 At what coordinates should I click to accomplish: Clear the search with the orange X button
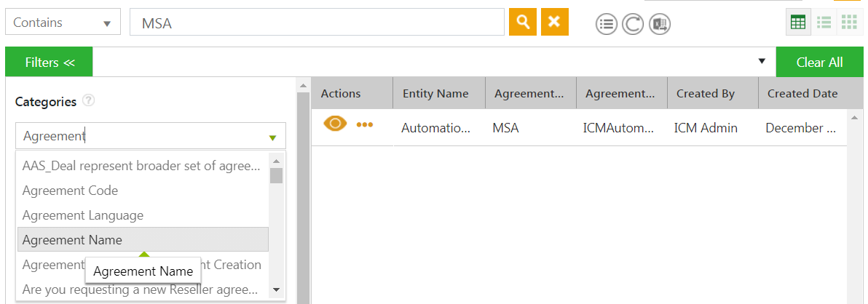click(x=554, y=22)
